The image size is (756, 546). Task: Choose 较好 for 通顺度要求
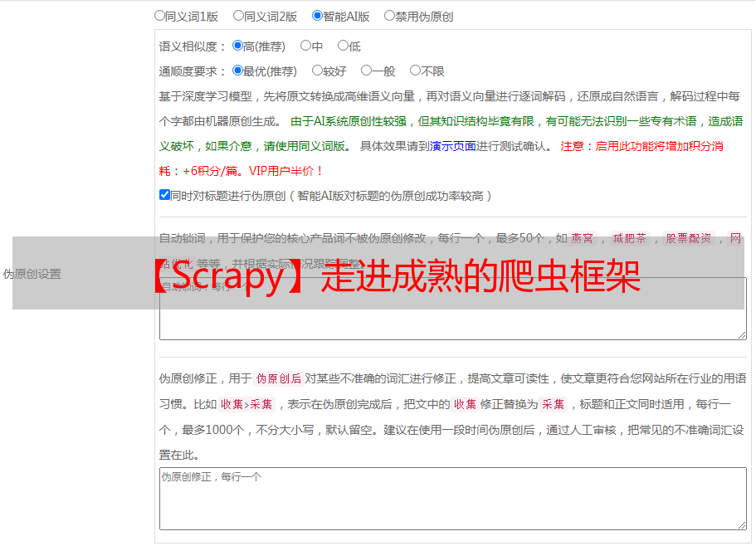point(317,71)
